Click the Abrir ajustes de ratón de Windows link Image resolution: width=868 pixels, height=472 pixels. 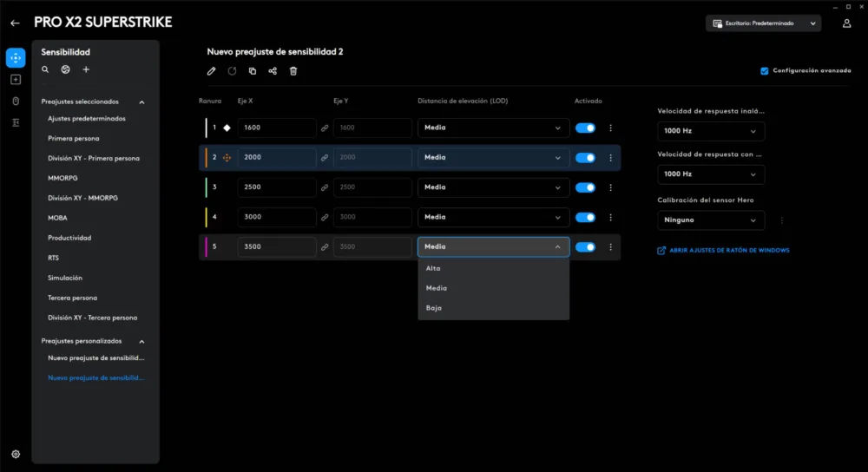729,251
